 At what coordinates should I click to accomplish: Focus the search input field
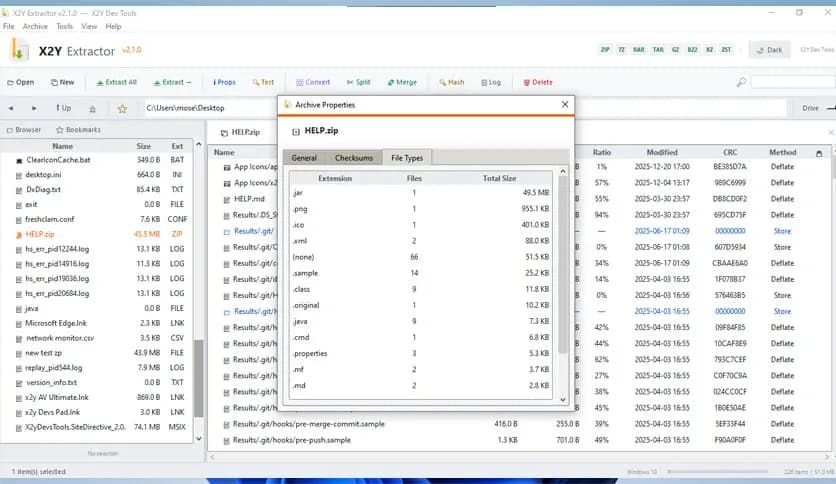793,82
